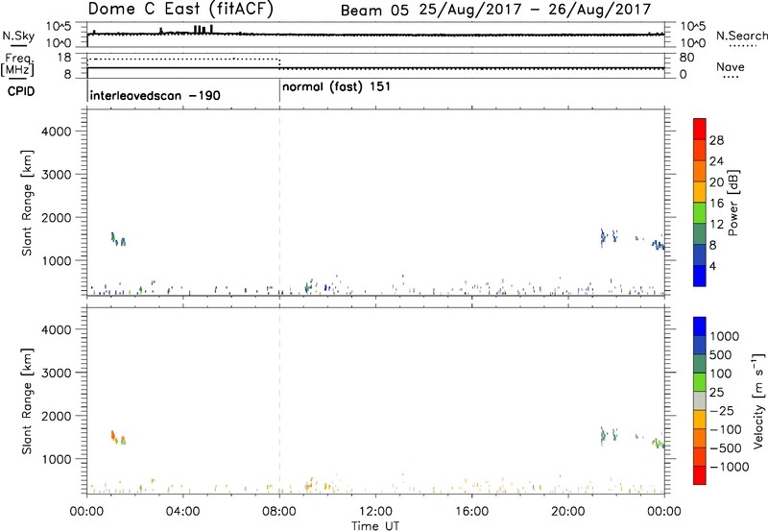Click power-panel echo cluster just after 09:00
This screenshot has height=532, width=768.
coord(308,286)
